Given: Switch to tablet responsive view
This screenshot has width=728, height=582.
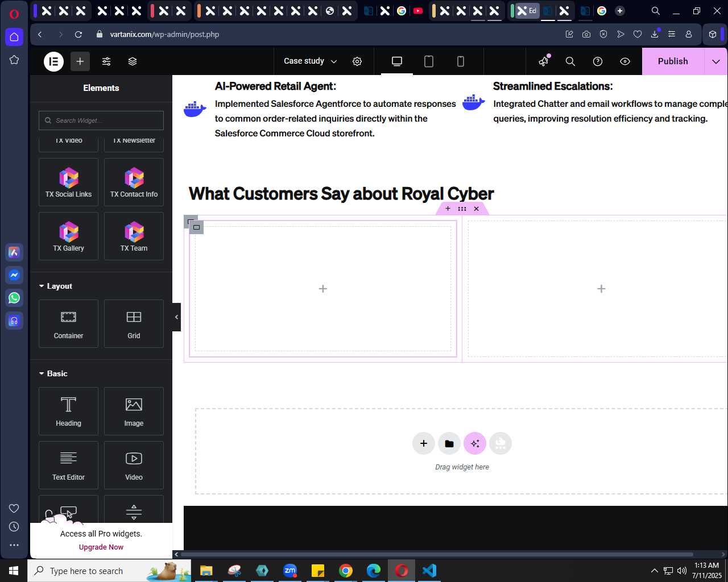Looking at the screenshot, I should [x=429, y=61].
